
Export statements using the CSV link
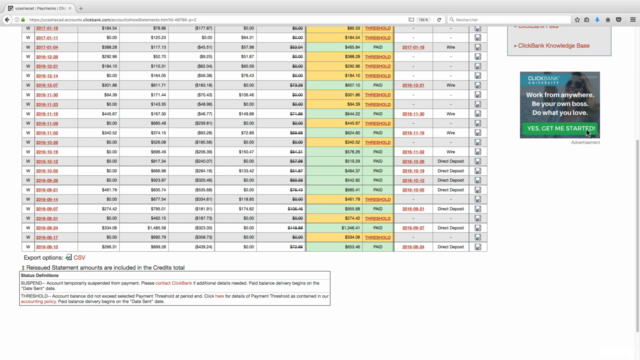tap(79, 258)
